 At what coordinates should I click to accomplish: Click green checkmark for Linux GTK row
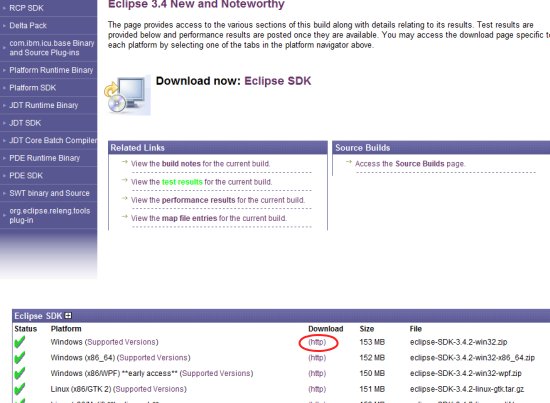coord(20,389)
